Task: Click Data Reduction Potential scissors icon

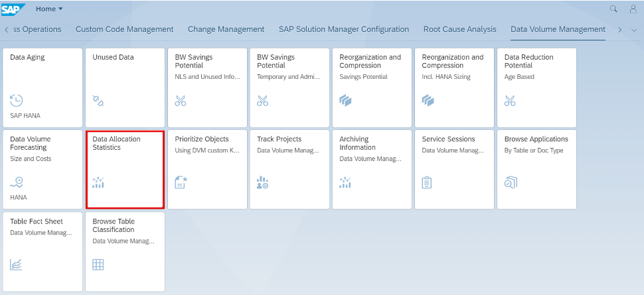Action: coord(510,101)
